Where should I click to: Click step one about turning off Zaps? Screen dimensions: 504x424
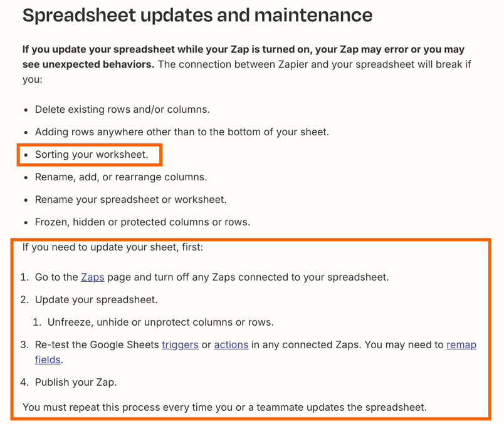tap(212, 277)
